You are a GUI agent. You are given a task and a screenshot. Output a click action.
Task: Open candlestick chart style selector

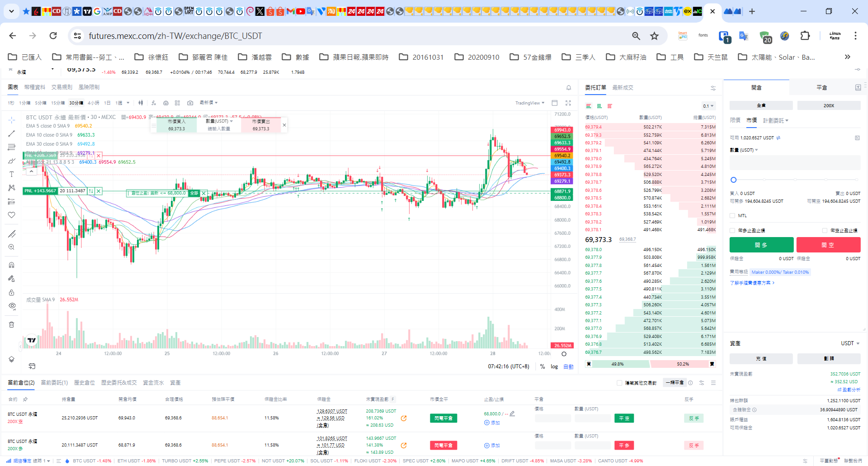tap(141, 103)
